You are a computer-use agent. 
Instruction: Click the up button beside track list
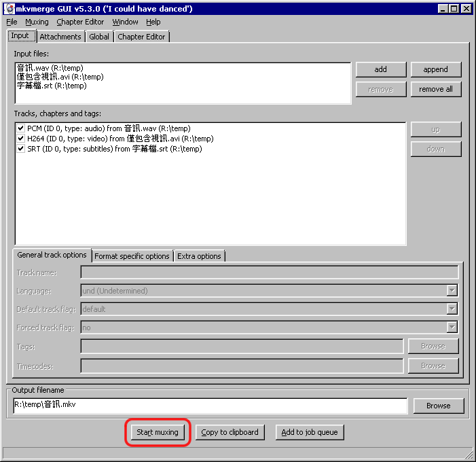[x=436, y=130]
